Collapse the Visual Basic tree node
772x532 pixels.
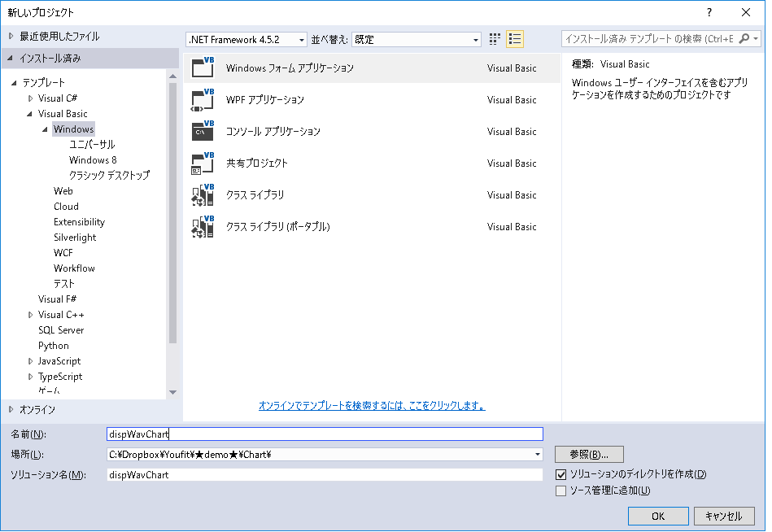tap(29, 114)
